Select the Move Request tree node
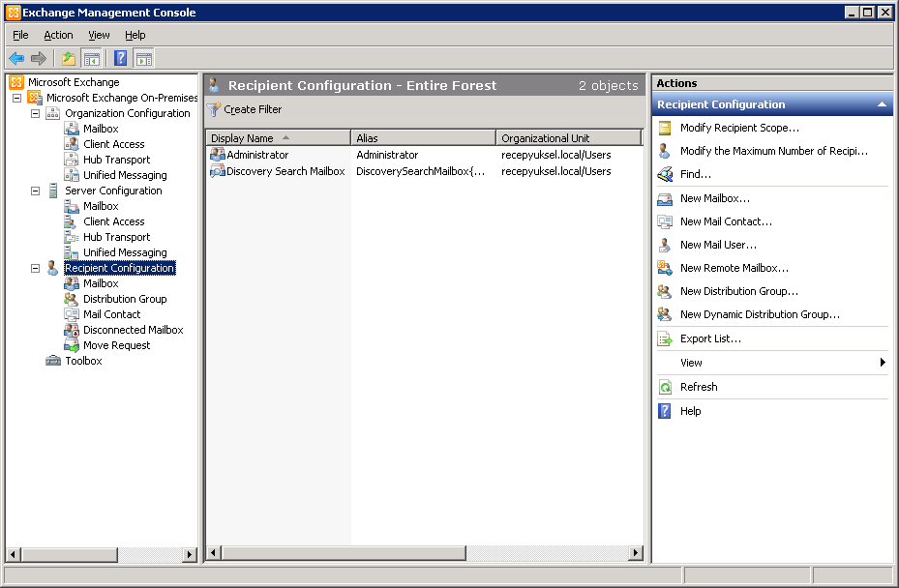This screenshot has height=588, width=899. pyautogui.click(x=117, y=345)
